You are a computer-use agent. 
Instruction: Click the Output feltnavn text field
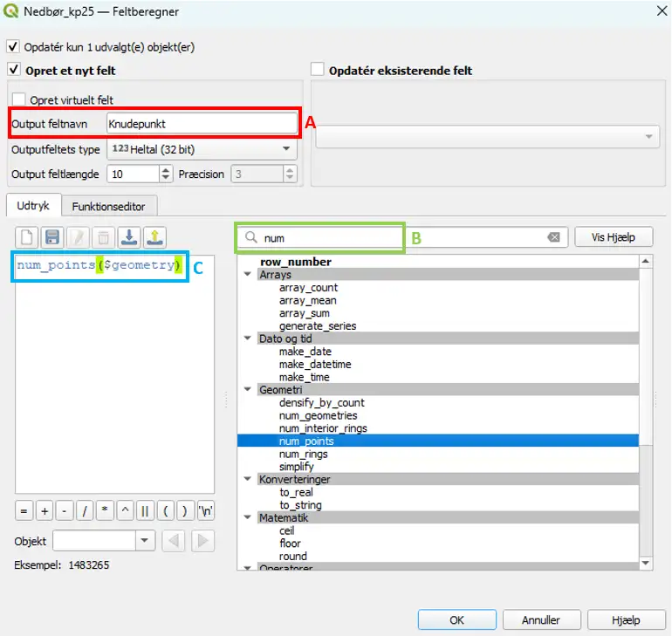pos(201,124)
